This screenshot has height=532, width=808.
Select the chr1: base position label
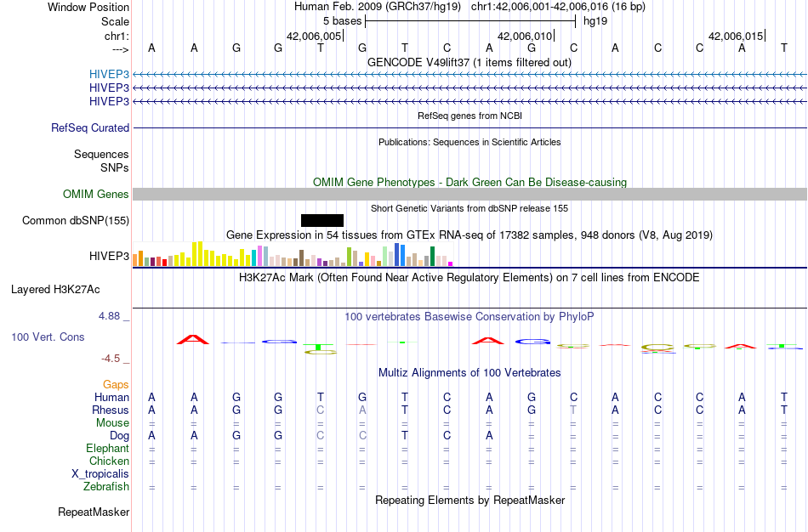117,36
